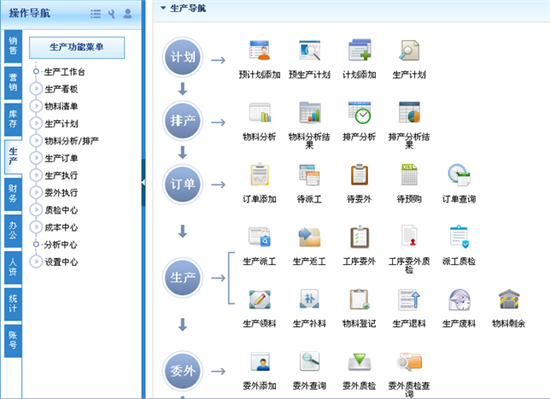550x399 pixels.
Task: Open the 排产分析结果 pie chart icon
Action: click(x=409, y=113)
